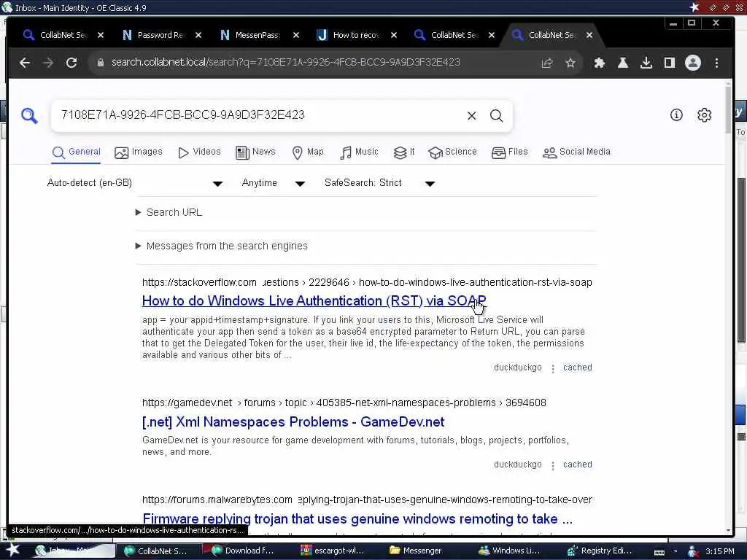Close the MessenPass browser tab
The width and height of the screenshot is (747, 560).
(x=296, y=35)
